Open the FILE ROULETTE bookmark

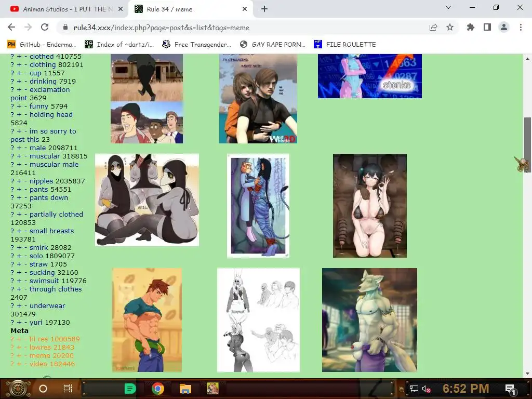[x=345, y=45]
